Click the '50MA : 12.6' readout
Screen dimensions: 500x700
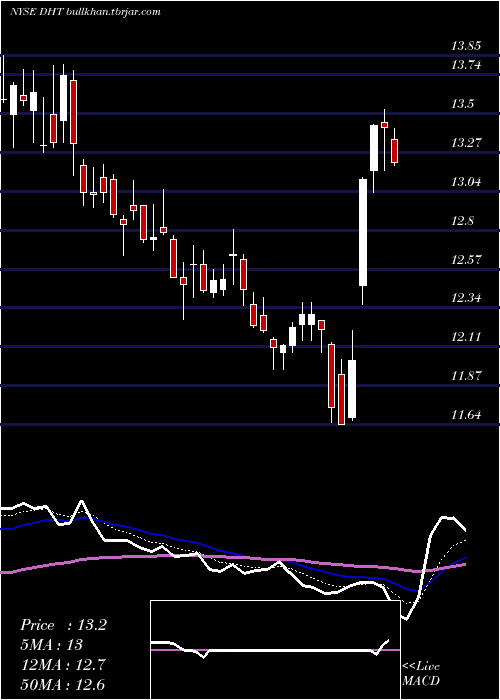[63, 684]
